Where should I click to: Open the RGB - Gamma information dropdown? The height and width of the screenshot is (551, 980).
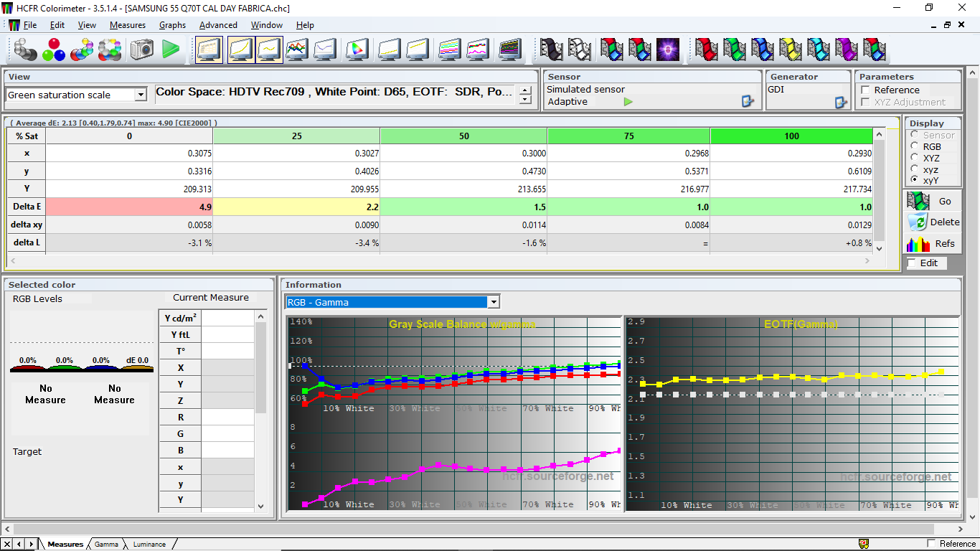(493, 302)
